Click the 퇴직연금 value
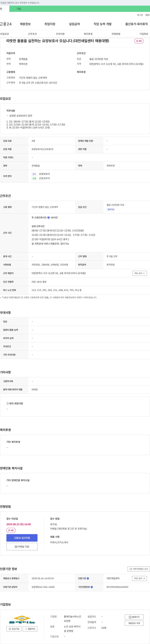 (111, 265)
